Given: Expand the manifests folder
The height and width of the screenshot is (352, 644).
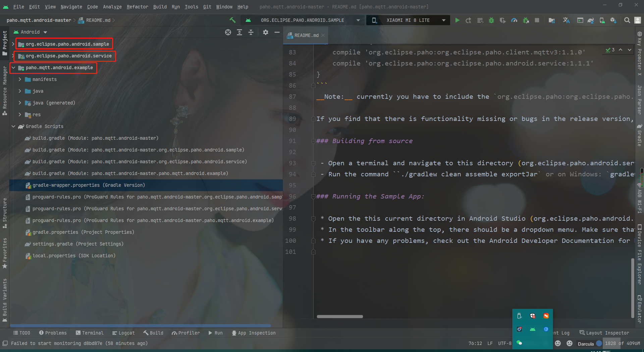Looking at the screenshot, I should click(20, 79).
